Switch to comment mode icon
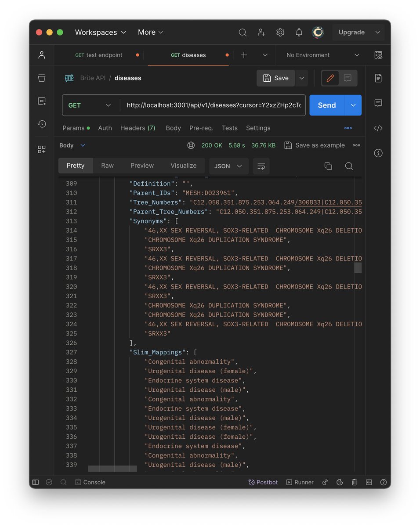 click(x=348, y=78)
